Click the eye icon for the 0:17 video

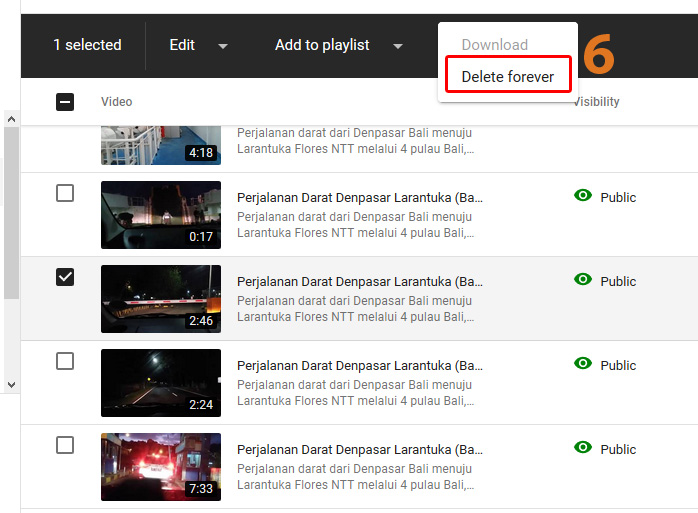coord(583,195)
